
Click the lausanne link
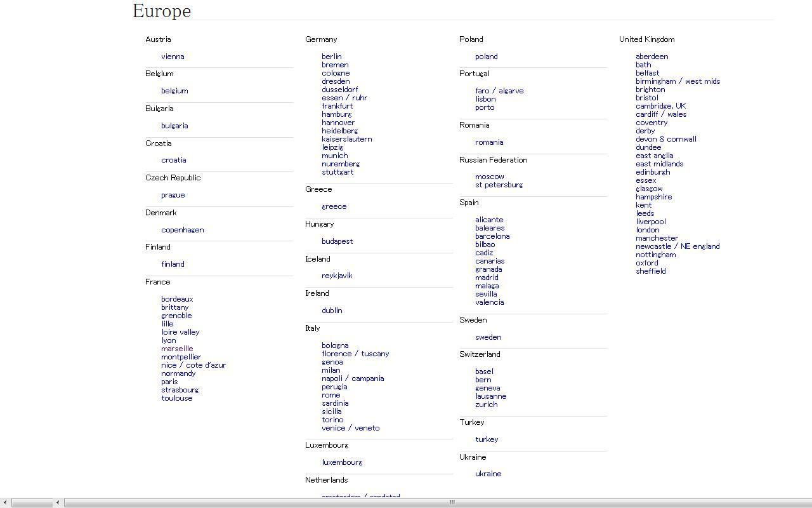(491, 396)
